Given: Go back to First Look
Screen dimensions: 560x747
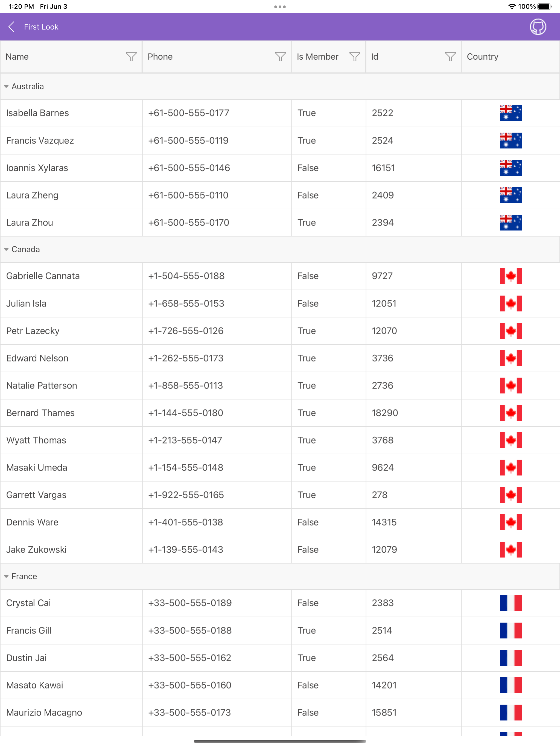Looking at the screenshot, I should coord(41,27).
